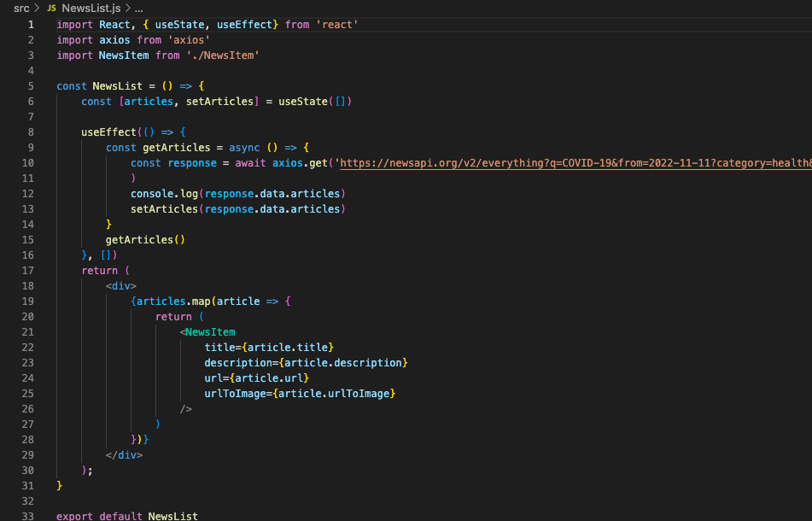Click the 'return' keyword on line 20
The image size is (812, 521).
pyautogui.click(x=173, y=317)
